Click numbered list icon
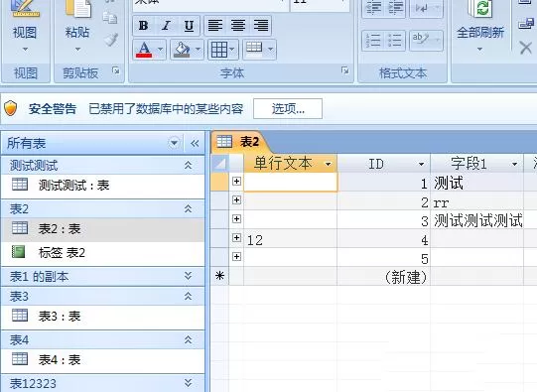Screen dimensions: 537x392 pos(373,41)
